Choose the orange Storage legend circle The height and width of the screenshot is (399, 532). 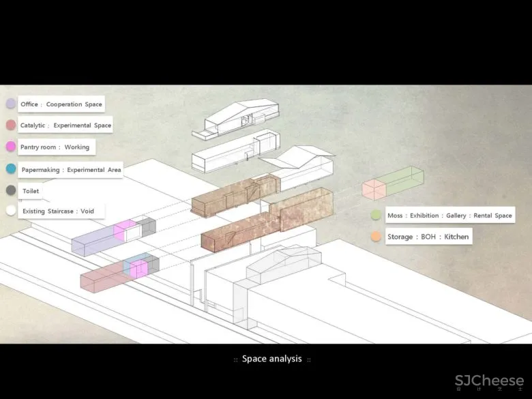point(376,236)
